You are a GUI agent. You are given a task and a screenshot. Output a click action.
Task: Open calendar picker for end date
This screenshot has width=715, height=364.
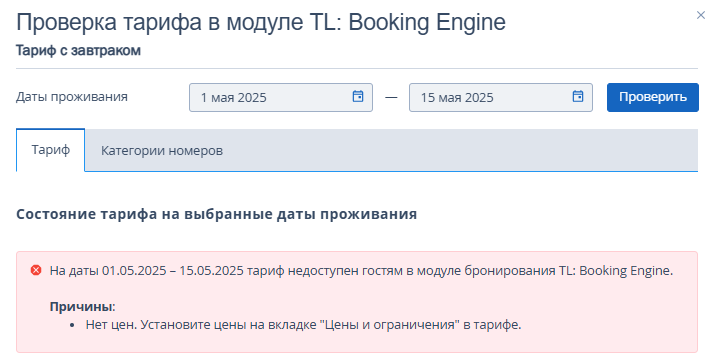click(x=578, y=96)
